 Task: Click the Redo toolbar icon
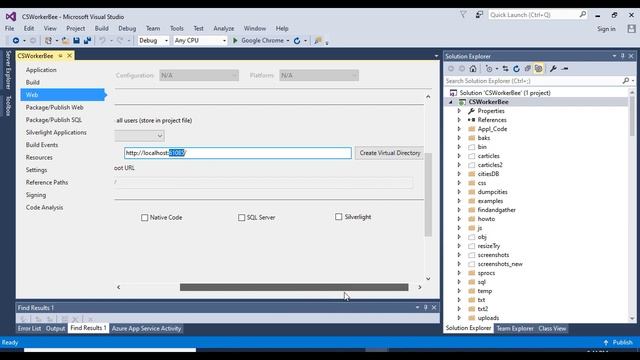point(120,40)
